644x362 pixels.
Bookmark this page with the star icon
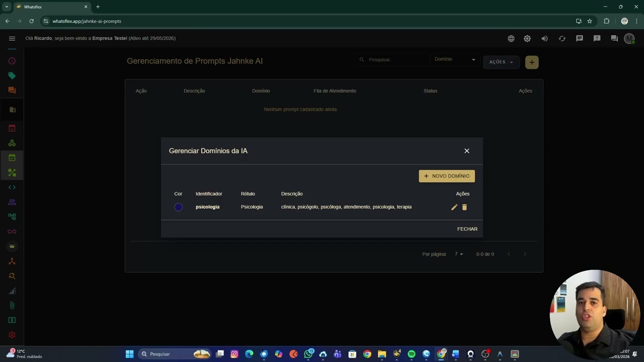pos(590,21)
